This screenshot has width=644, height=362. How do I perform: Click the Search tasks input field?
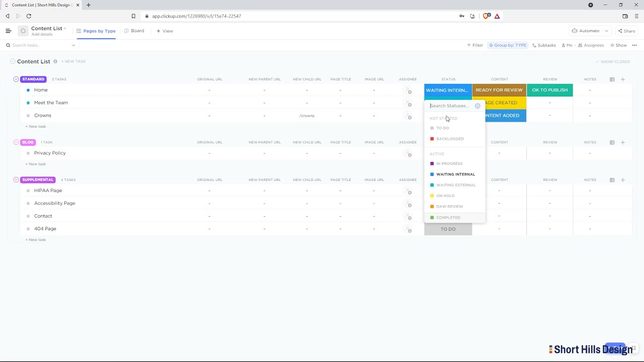click(40, 45)
